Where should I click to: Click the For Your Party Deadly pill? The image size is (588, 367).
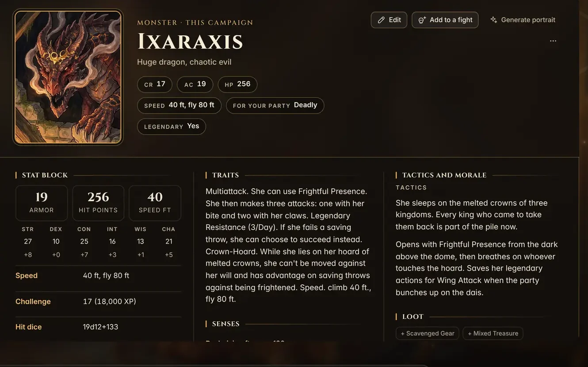275,105
